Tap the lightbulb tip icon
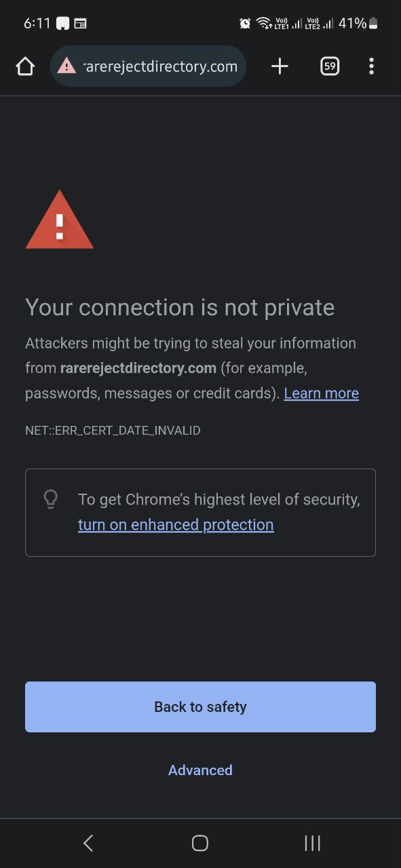The width and height of the screenshot is (401, 868). pos(51,500)
